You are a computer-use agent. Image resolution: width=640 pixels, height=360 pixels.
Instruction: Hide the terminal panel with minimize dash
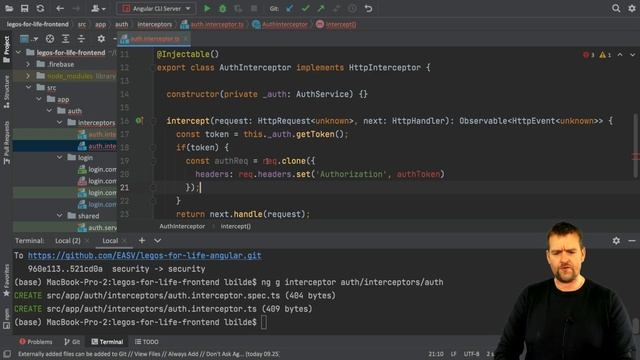tap(632, 241)
